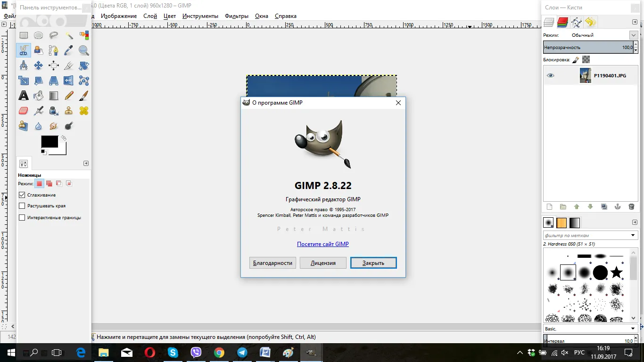Open the brushes dock tab configuration menu
Image resolution: width=644 pixels, height=362 pixels.
click(635, 222)
